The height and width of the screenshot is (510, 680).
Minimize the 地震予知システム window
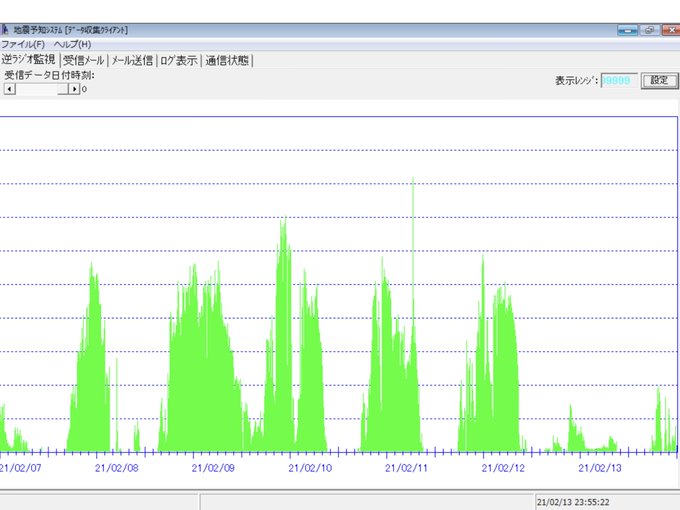click(628, 30)
